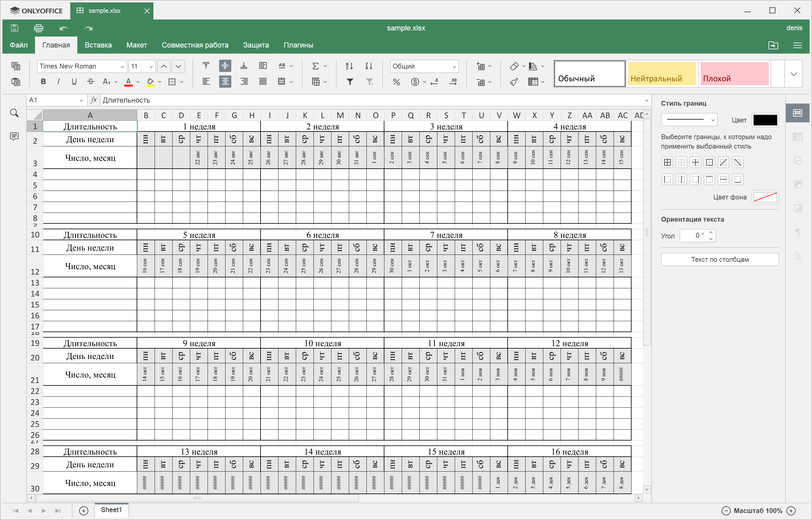Viewport: 812px width, 520px height.
Task: Click the Угол angle input field
Action: pos(694,236)
